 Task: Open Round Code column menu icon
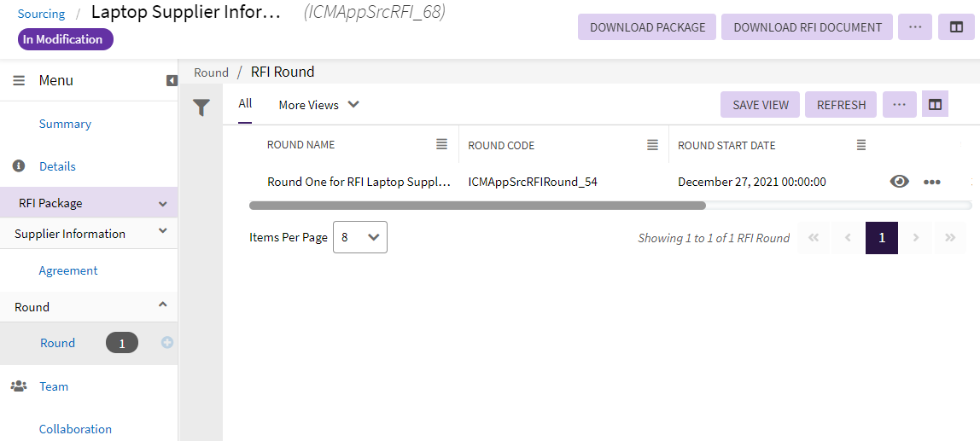pos(652,144)
